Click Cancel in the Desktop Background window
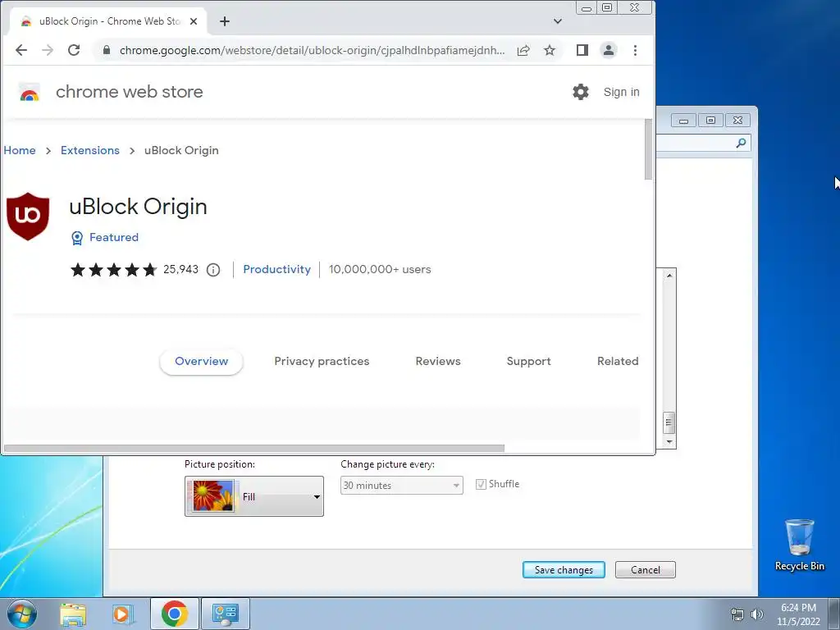The height and width of the screenshot is (630, 840). click(x=646, y=570)
